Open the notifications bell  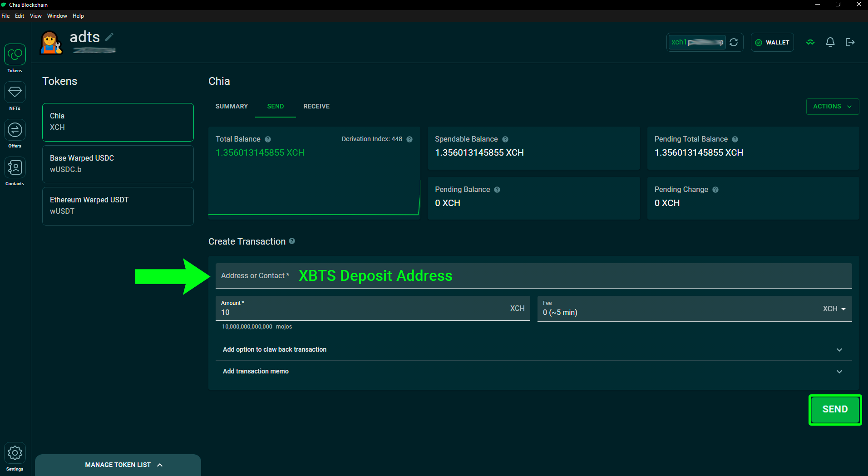[x=830, y=42]
